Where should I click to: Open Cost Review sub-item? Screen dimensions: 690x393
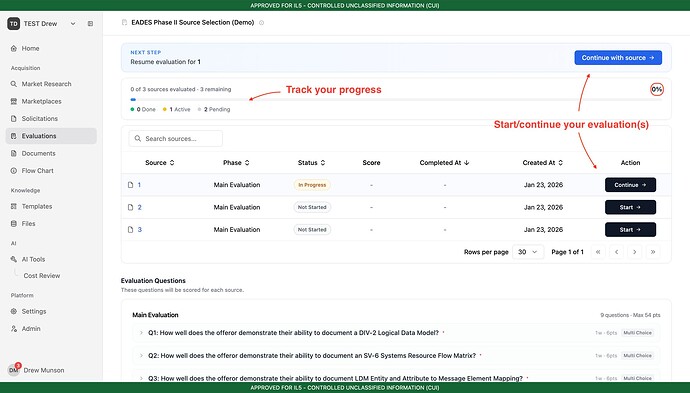coord(42,275)
